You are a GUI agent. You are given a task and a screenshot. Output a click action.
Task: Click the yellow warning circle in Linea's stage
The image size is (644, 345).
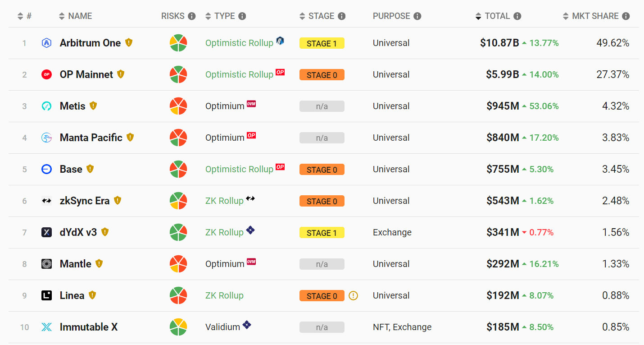pyautogui.click(x=354, y=296)
